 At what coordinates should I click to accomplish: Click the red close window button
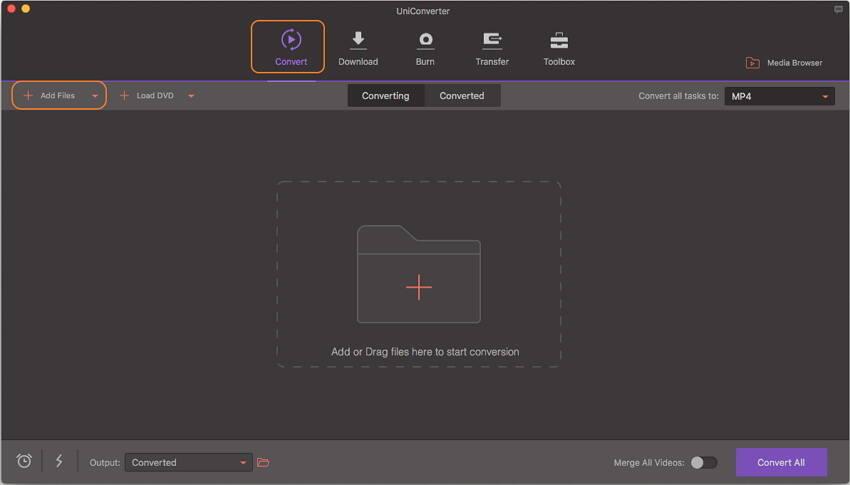point(11,9)
